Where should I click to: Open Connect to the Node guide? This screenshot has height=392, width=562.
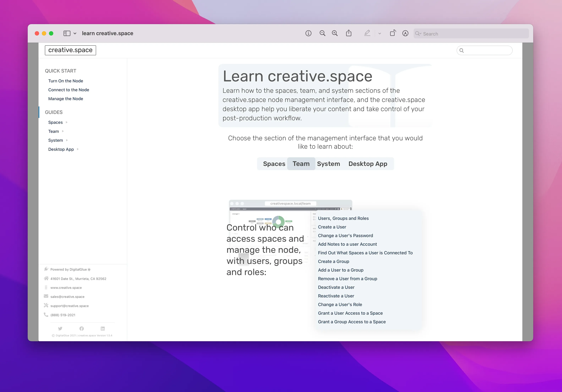coord(69,90)
